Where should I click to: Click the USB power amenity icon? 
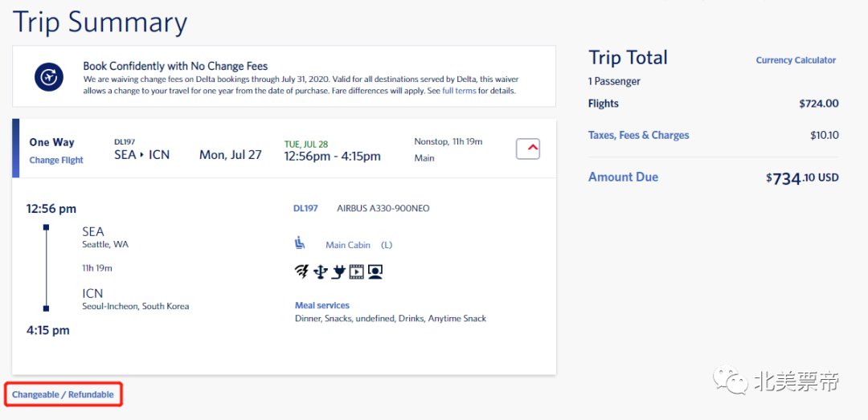(x=320, y=271)
